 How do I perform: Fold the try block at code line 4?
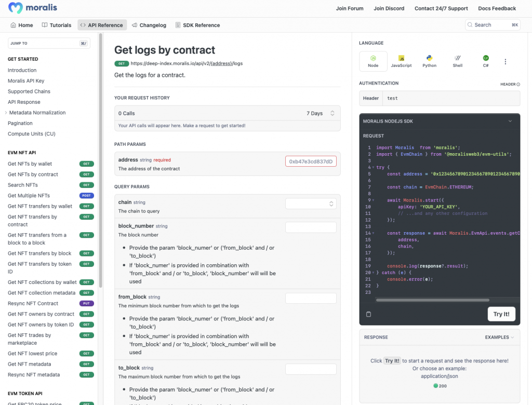coord(373,168)
